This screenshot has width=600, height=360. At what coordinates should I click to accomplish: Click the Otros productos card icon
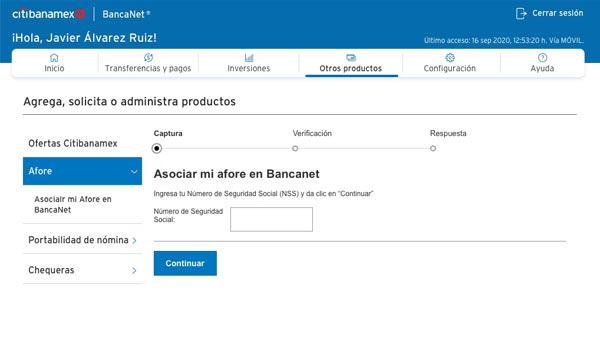coord(351,58)
